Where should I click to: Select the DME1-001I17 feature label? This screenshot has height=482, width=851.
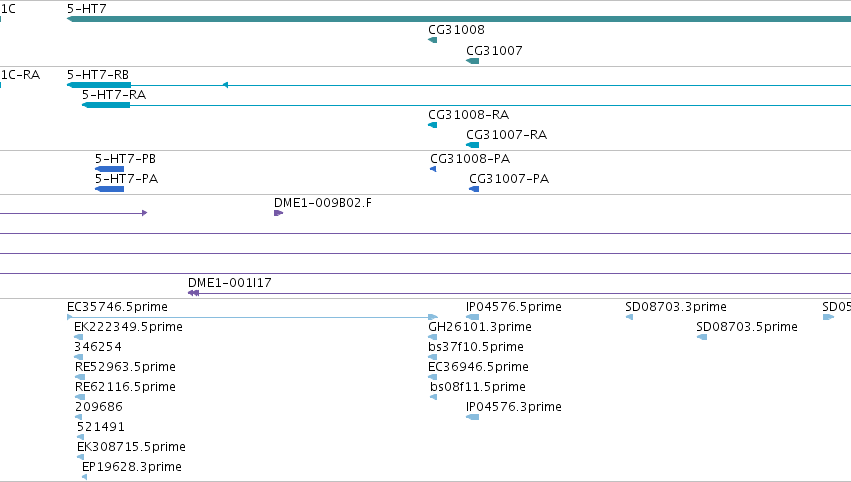pyautogui.click(x=230, y=283)
